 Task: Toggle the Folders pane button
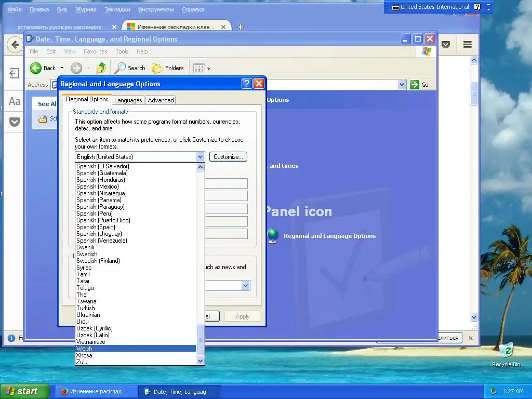[168, 68]
